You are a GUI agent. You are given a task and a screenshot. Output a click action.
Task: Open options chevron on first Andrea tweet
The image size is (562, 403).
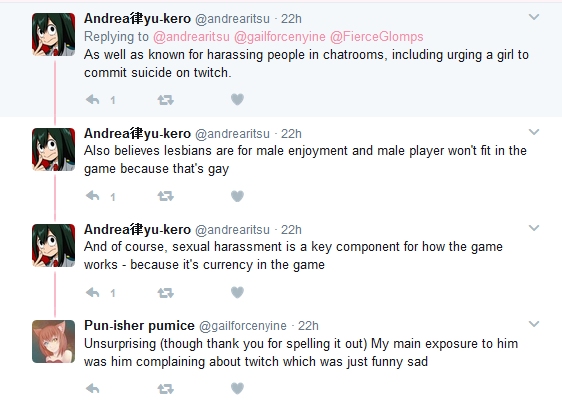534,17
